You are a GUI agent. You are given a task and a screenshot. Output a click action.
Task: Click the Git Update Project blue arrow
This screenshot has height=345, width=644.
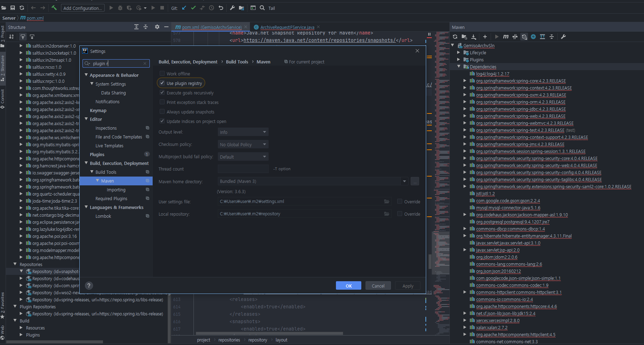pos(184,8)
